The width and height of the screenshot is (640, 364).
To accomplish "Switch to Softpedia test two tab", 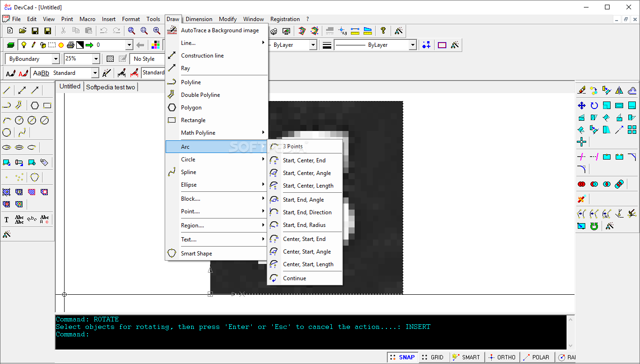I will [111, 87].
